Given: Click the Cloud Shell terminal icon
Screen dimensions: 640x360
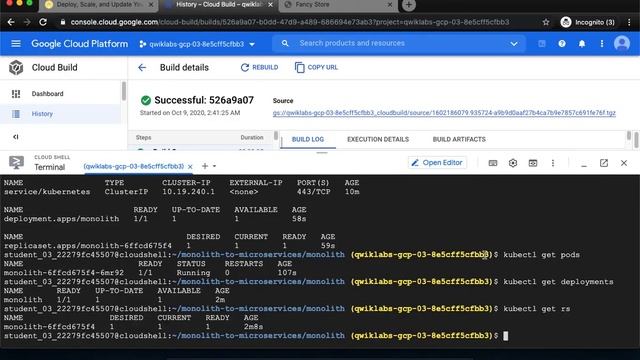Looking at the screenshot, I should 16,162.
